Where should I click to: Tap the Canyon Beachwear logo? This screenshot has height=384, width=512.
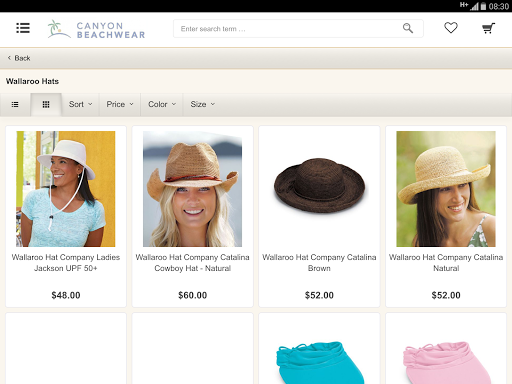(96, 29)
